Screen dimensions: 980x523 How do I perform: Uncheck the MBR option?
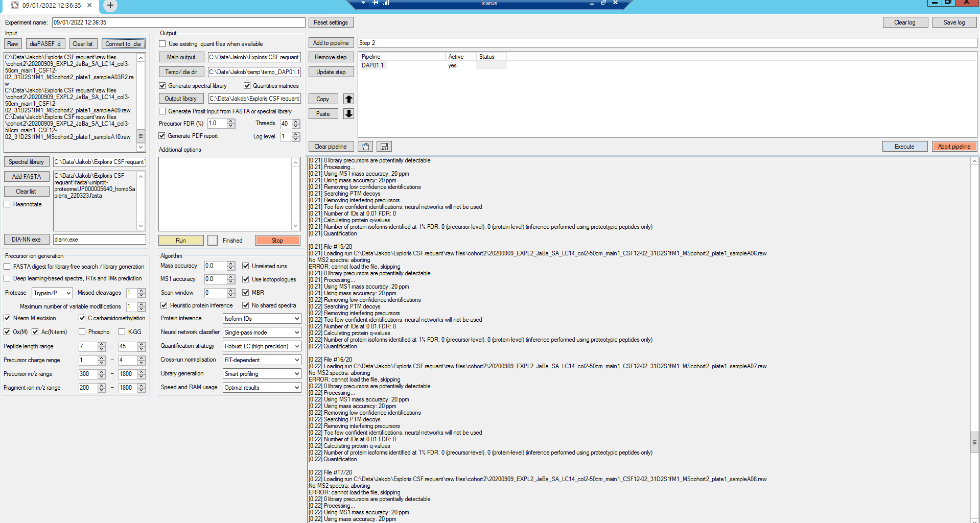[246, 292]
